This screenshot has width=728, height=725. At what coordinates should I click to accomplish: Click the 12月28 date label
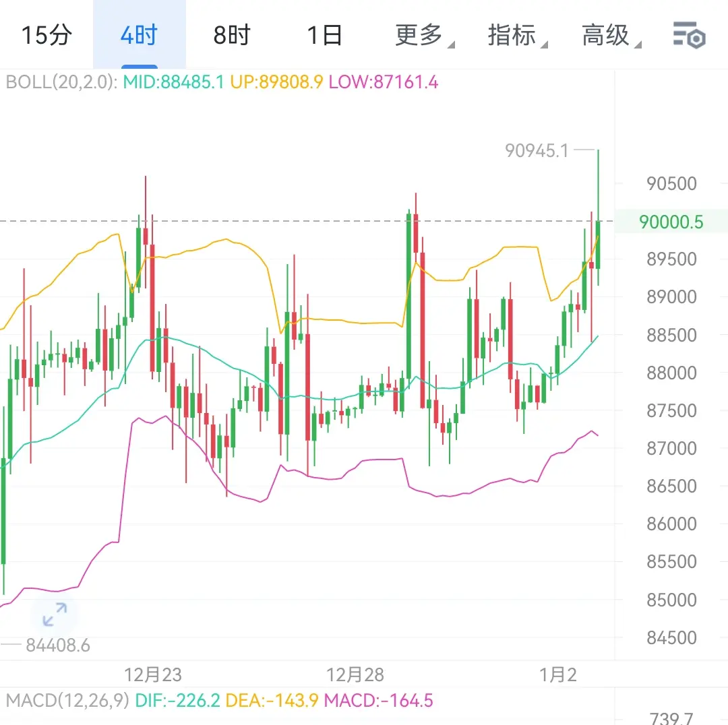(355, 674)
